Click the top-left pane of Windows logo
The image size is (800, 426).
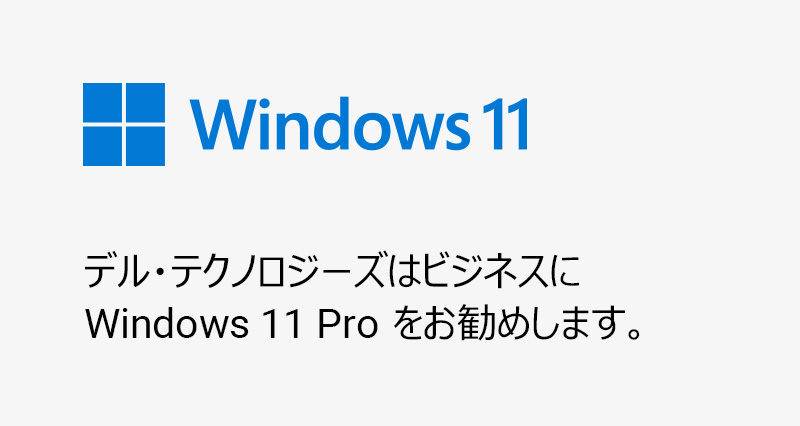103,103
